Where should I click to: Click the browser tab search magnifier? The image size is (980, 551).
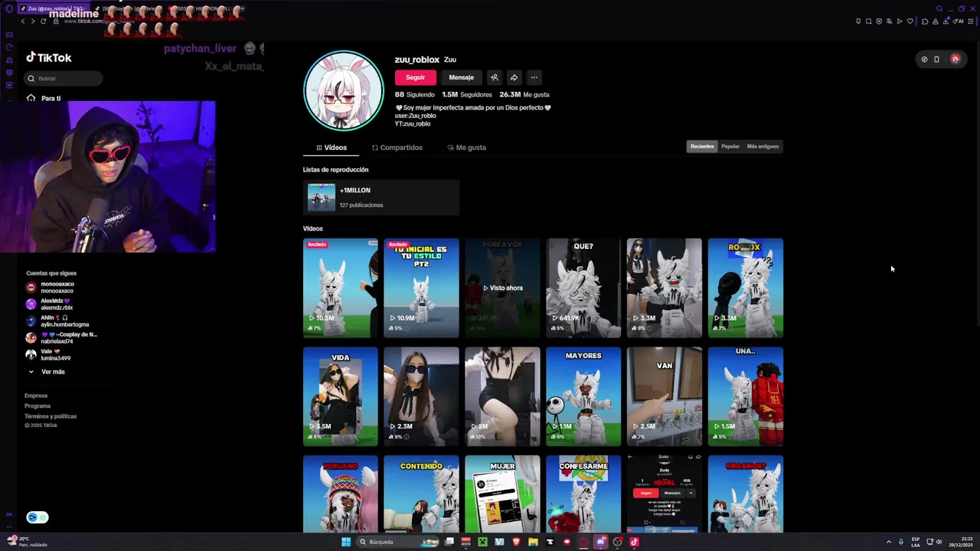pyautogui.click(x=939, y=8)
